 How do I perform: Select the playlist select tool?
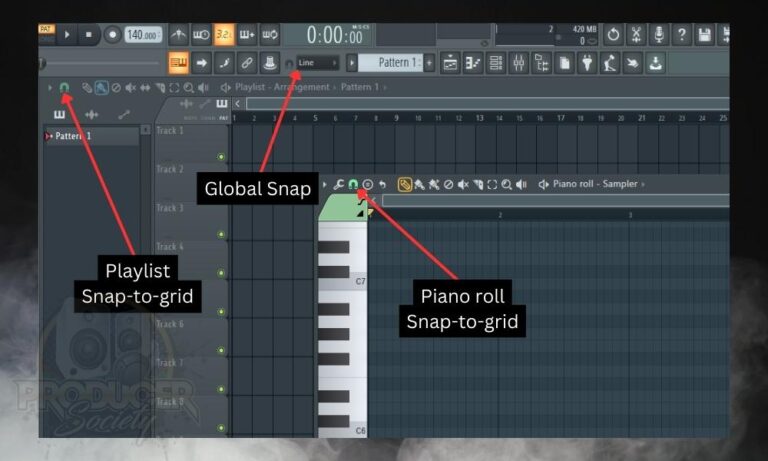pos(174,88)
